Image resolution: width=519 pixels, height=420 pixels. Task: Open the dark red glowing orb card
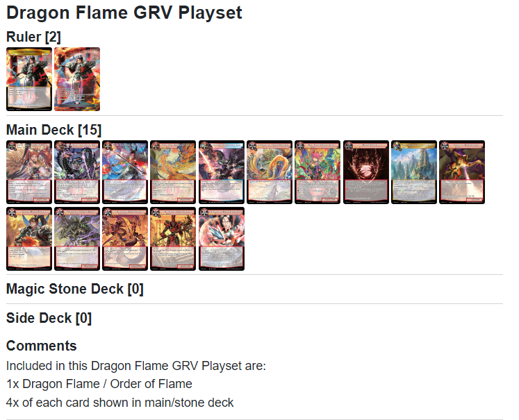click(365, 172)
